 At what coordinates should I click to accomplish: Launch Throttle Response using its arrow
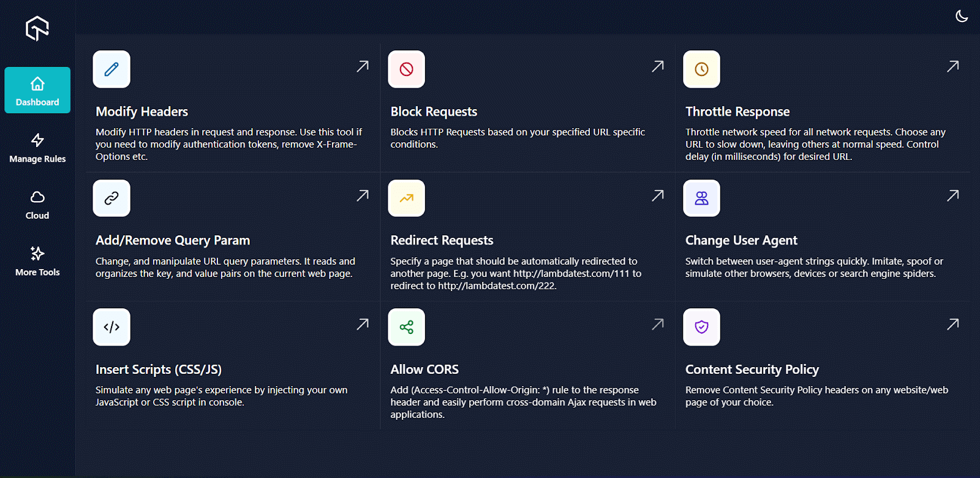tap(952, 66)
